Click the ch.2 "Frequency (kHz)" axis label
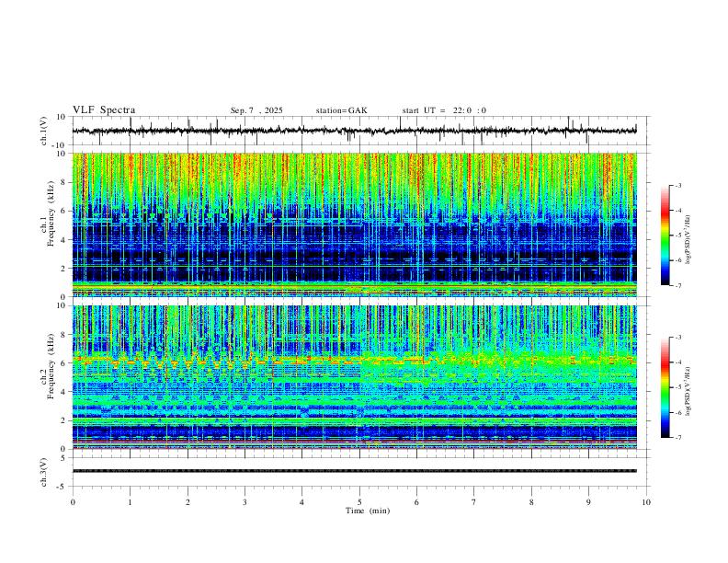 (x=51, y=366)
